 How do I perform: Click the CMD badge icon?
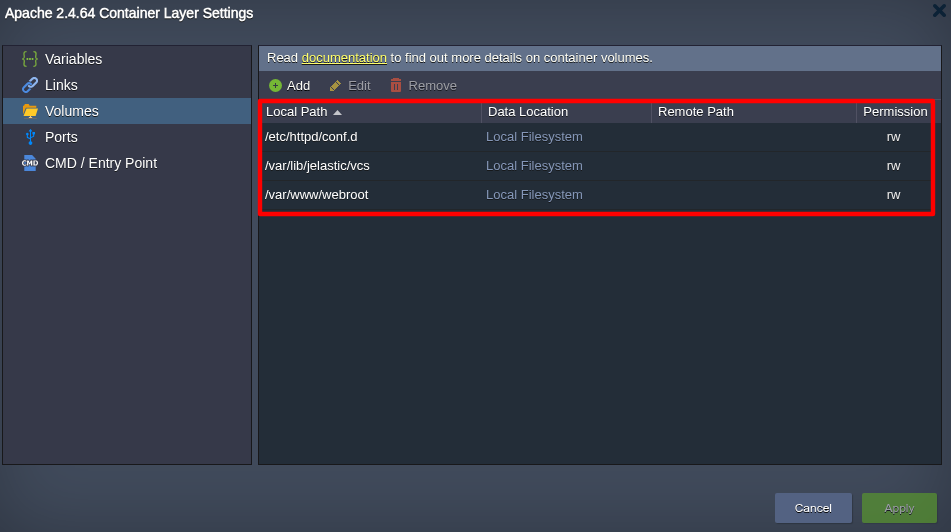click(30, 163)
